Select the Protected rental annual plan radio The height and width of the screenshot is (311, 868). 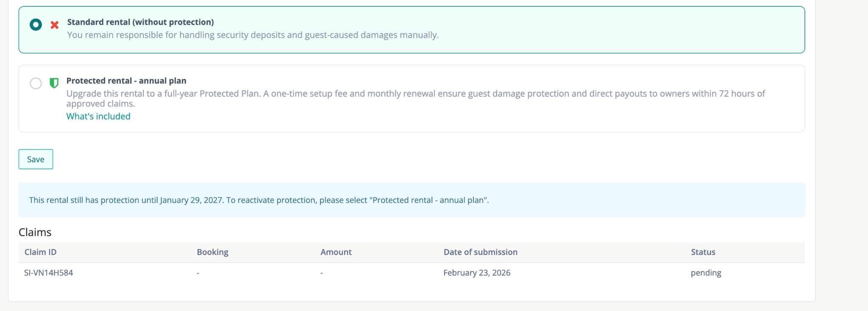(x=36, y=83)
